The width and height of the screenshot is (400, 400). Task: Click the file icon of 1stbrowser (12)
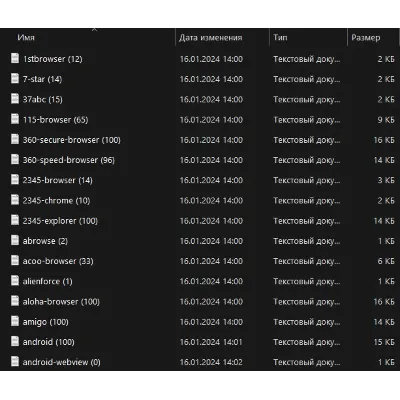click(x=15, y=58)
